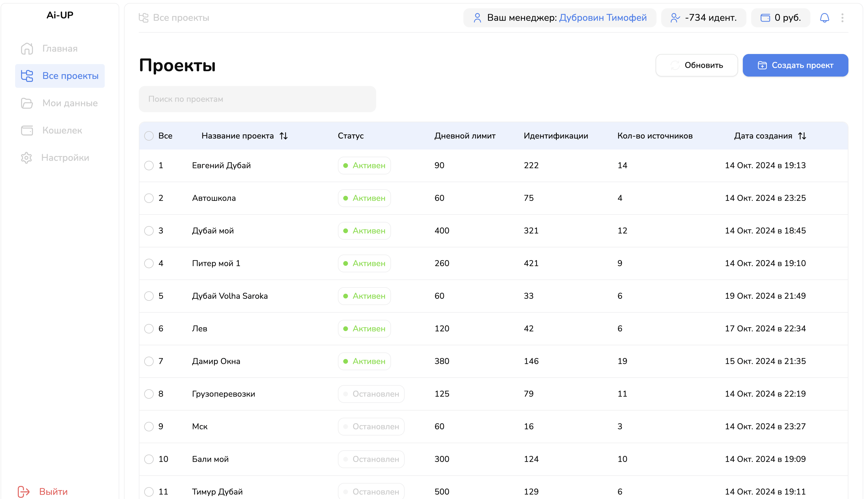Screen dimensions: 868x499
Task: Select the row checkbox for Грузоперевозки
Action: point(149,394)
